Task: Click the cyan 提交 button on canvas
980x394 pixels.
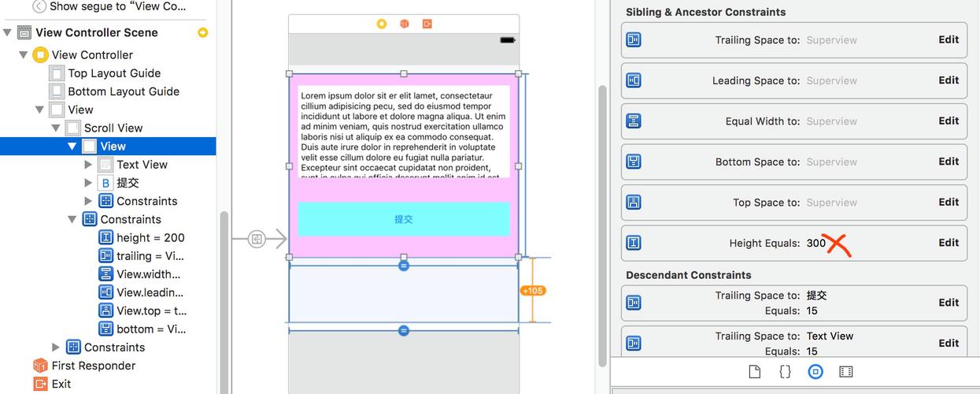Action: point(404,219)
